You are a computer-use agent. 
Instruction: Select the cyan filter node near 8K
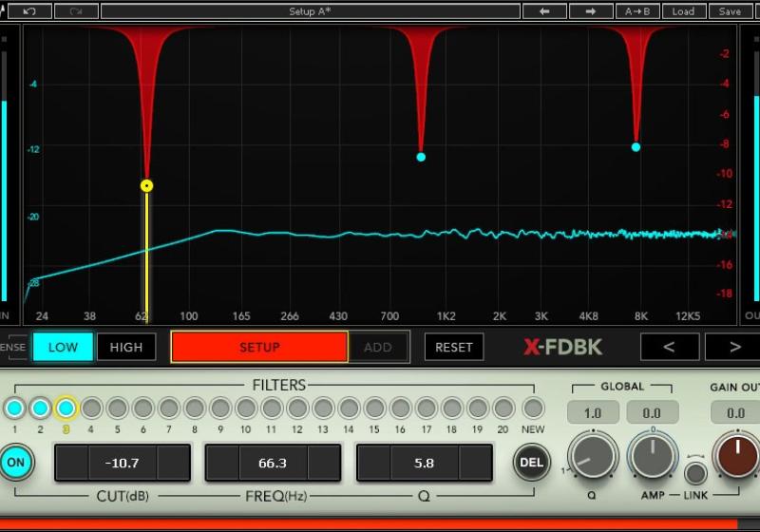pos(636,147)
